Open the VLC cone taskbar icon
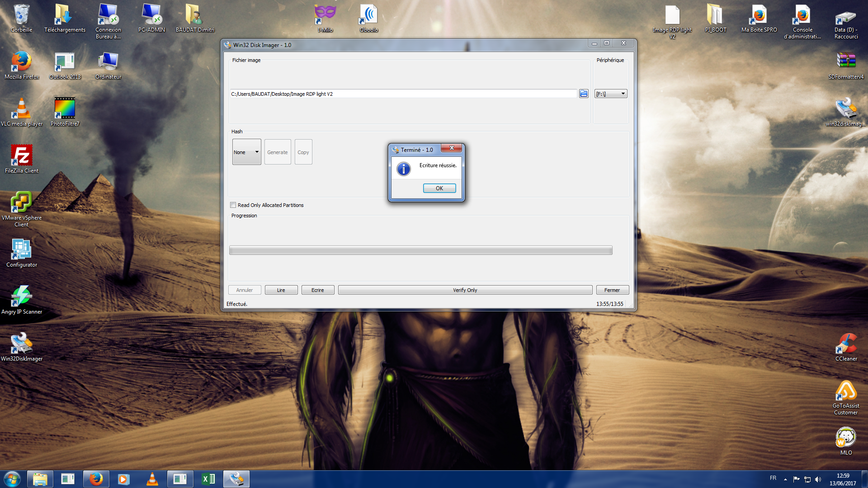This screenshot has width=868, height=488. pos(152,479)
